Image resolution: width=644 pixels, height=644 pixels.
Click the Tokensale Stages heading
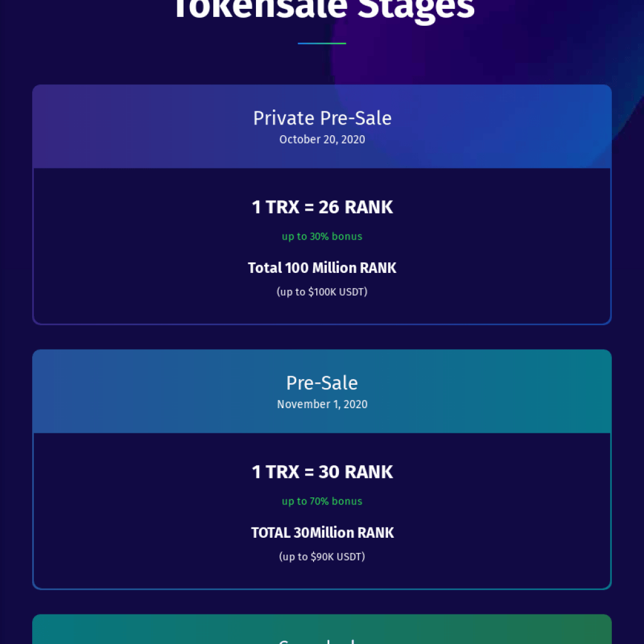[324, 8]
